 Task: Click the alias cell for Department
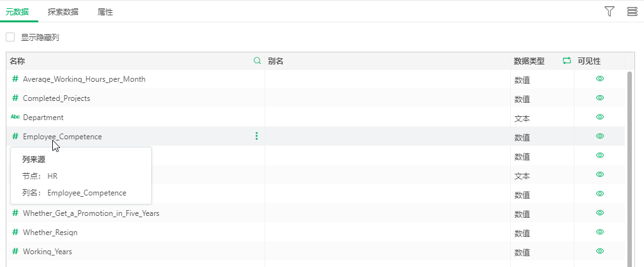click(387, 118)
